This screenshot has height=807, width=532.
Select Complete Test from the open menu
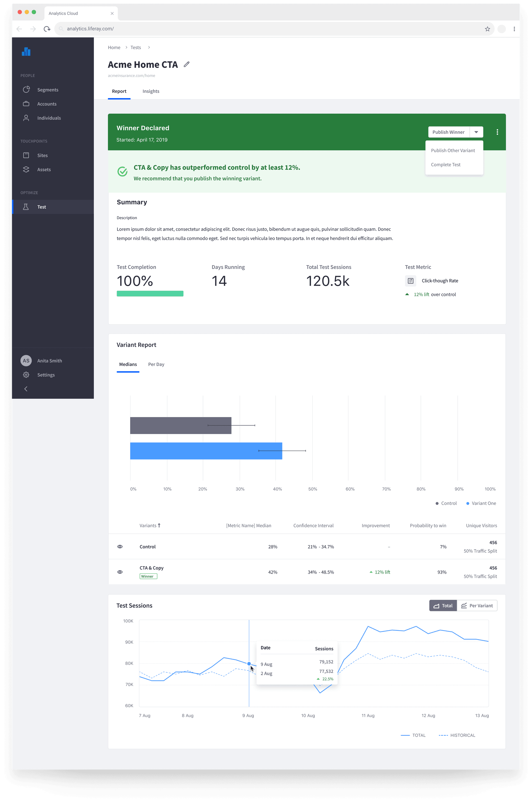tap(446, 165)
